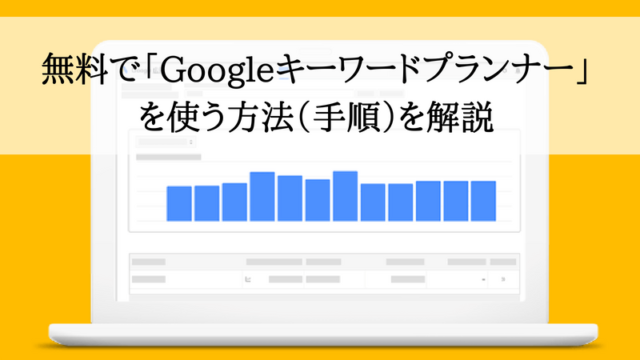Click the laptop base below the screen
640x360 pixels.
[x=323, y=335]
